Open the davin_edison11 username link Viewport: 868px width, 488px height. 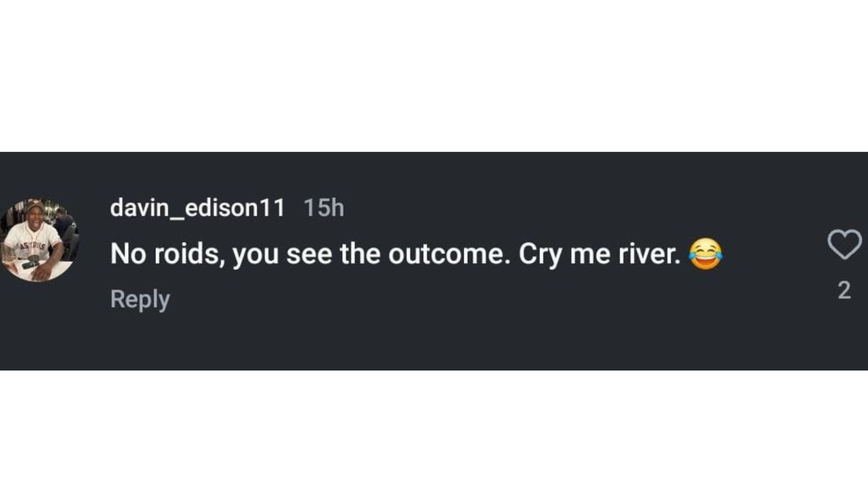pos(198,208)
